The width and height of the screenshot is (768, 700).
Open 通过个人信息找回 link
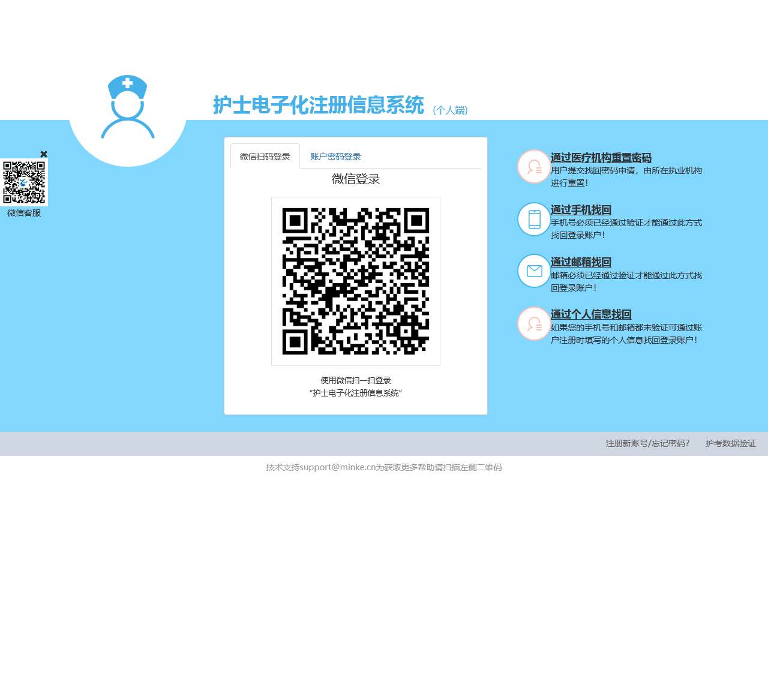click(591, 314)
